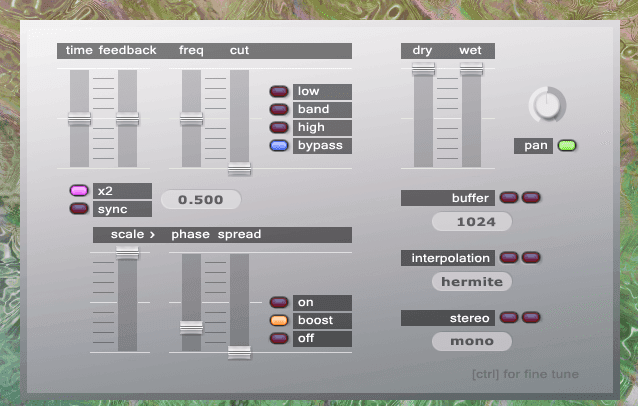This screenshot has width=638, height=406.
Task: Click the hermite interpolation value display
Action: (472, 282)
